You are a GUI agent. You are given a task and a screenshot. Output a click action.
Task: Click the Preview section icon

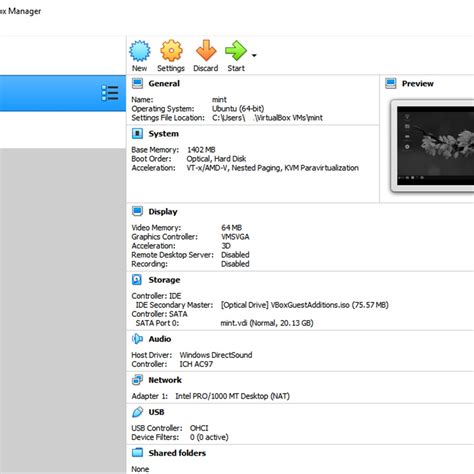[391, 83]
